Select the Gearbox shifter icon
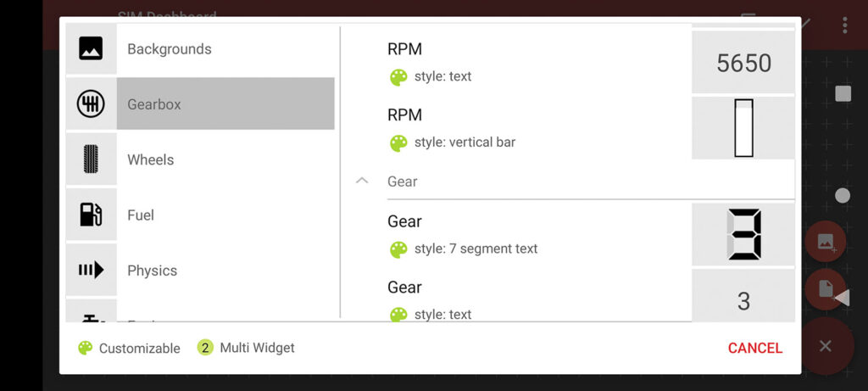 91,104
